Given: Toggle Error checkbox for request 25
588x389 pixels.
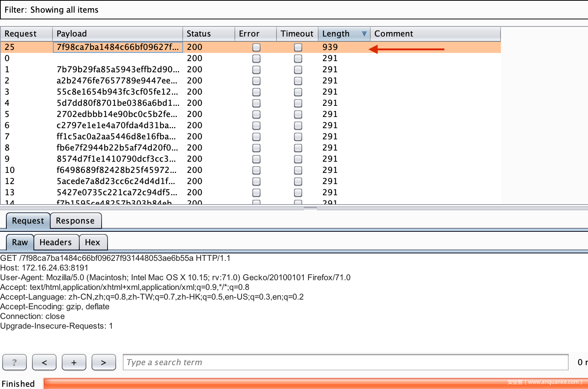Looking at the screenshot, I should click(x=256, y=47).
